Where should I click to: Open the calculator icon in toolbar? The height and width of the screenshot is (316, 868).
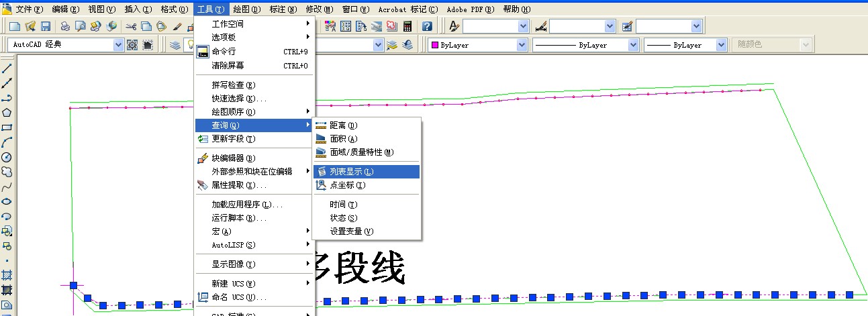pos(407,26)
